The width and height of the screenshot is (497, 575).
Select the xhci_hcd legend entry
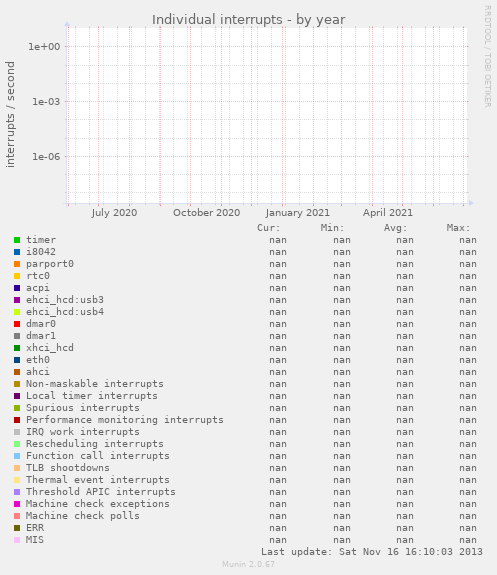[x=50, y=348]
